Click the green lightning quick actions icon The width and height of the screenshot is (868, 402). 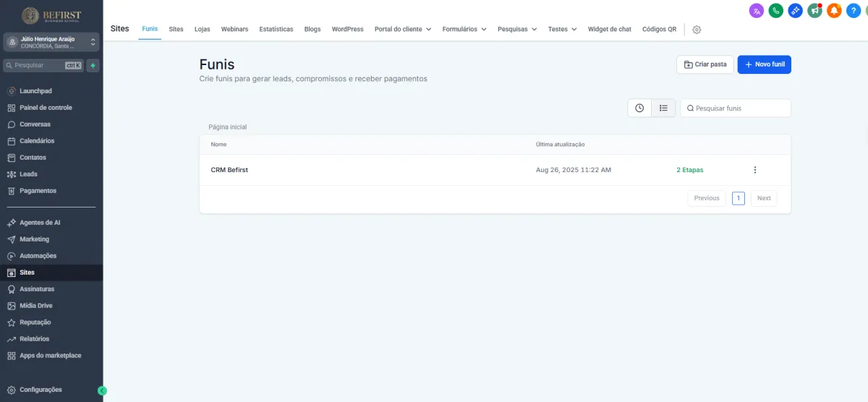click(93, 65)
